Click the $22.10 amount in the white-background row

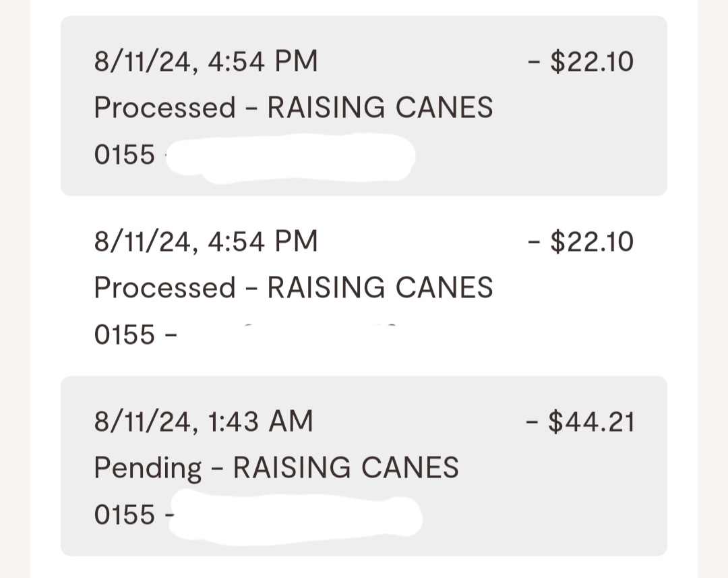(581, 241)
